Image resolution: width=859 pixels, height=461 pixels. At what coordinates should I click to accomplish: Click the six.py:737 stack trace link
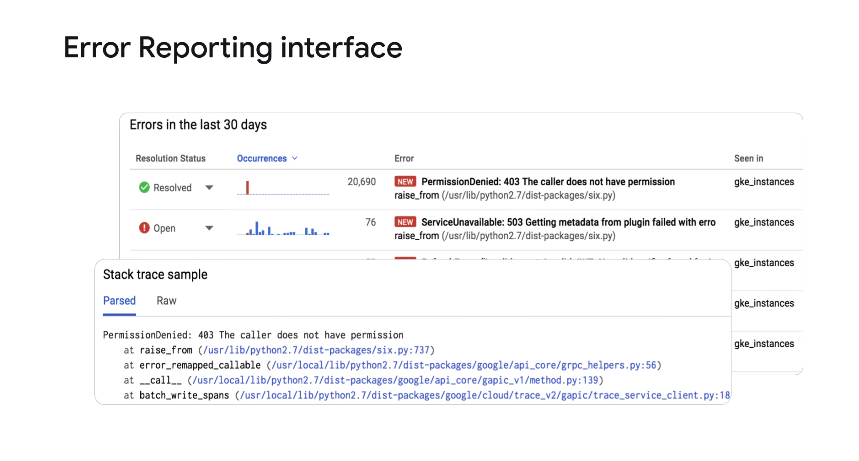pos(316,350)
